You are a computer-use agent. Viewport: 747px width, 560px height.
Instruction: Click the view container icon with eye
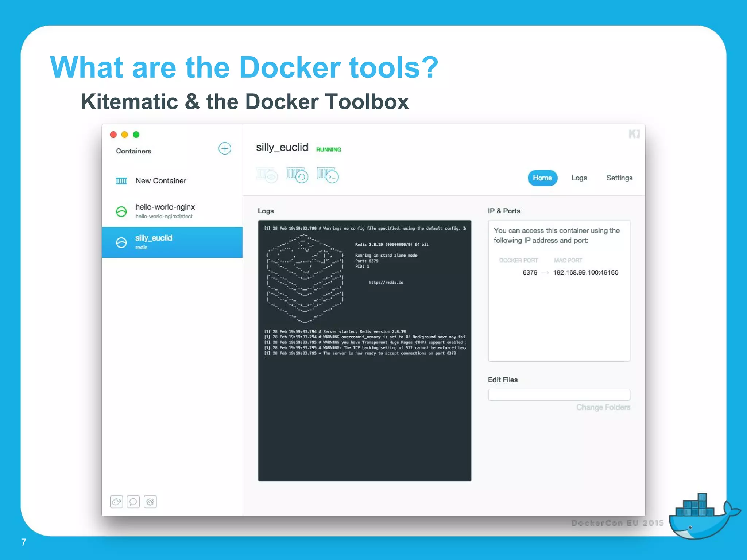(x=267, y=175)
